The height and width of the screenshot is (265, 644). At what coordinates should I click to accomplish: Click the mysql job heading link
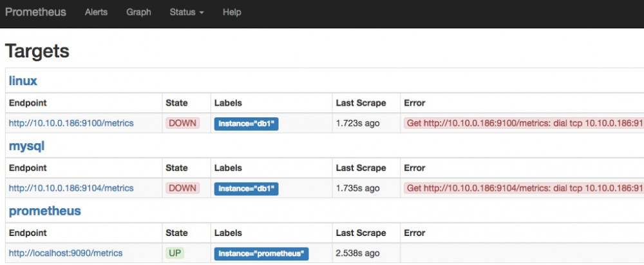(26, 146)
